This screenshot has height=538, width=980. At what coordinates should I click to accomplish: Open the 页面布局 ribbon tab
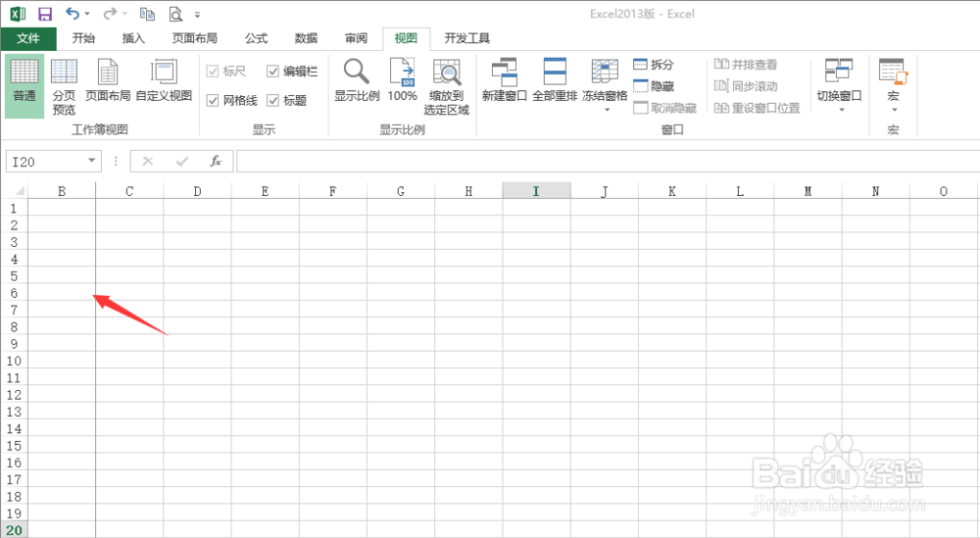[x=194, y=39]
